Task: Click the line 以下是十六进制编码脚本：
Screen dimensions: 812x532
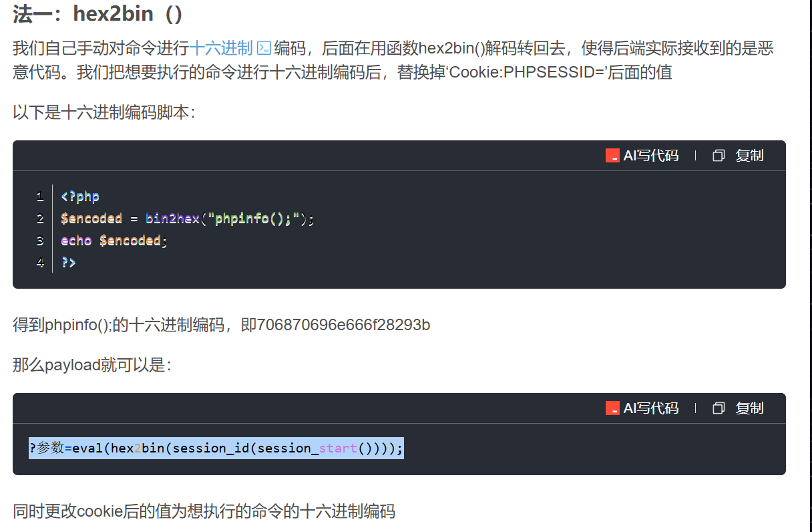Action: pyautogui.click(x=104, y=112)
